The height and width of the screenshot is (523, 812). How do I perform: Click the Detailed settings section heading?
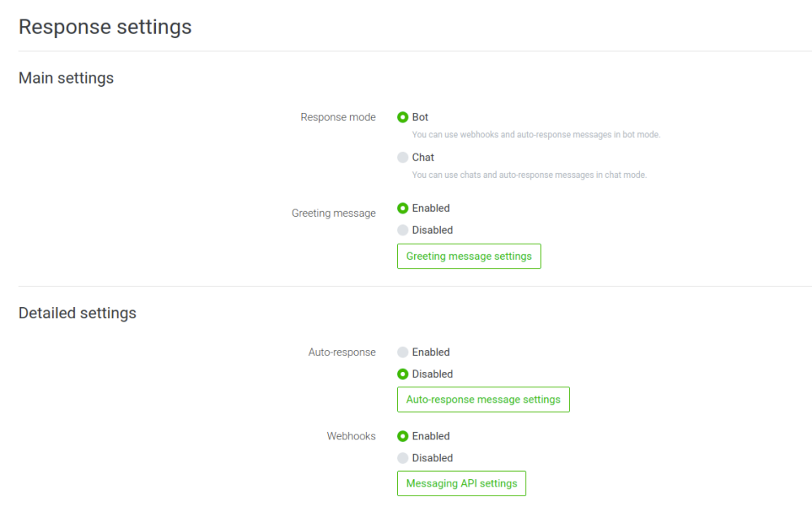pos(77,313)
